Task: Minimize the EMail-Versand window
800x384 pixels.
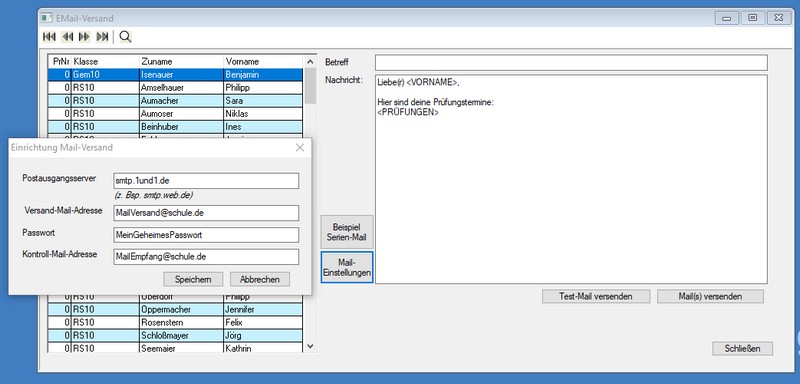Action: click(x=727, y=18)
